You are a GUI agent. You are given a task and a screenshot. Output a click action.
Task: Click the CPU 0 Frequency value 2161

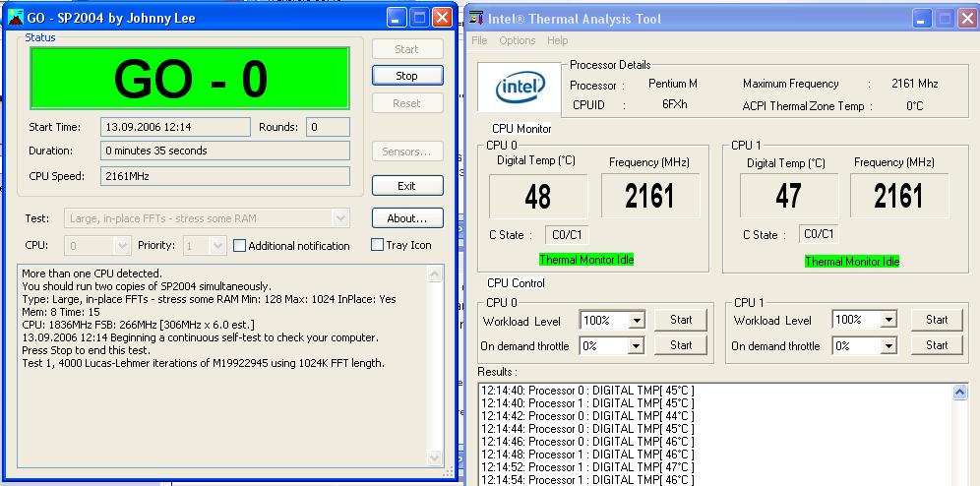coord(650,196)
